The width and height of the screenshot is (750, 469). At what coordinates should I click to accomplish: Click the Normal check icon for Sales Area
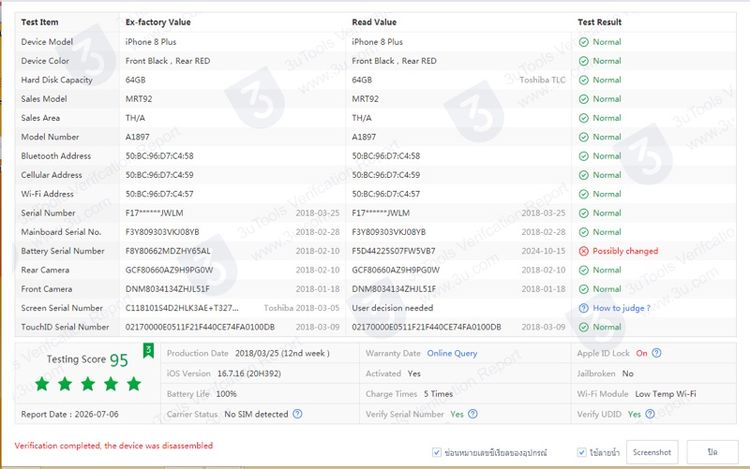584,118
